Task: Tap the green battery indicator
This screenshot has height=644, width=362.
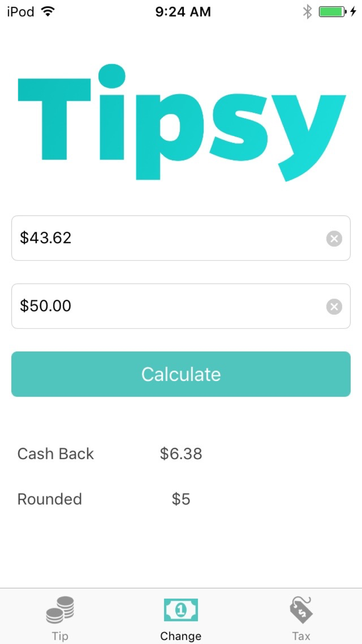Action: coord(332,12)
